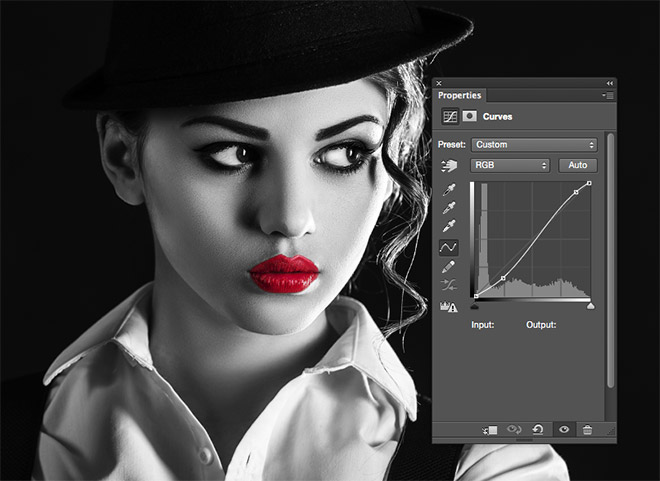
Task: Click the Curves adjustment icon
Action: [450, 117]
